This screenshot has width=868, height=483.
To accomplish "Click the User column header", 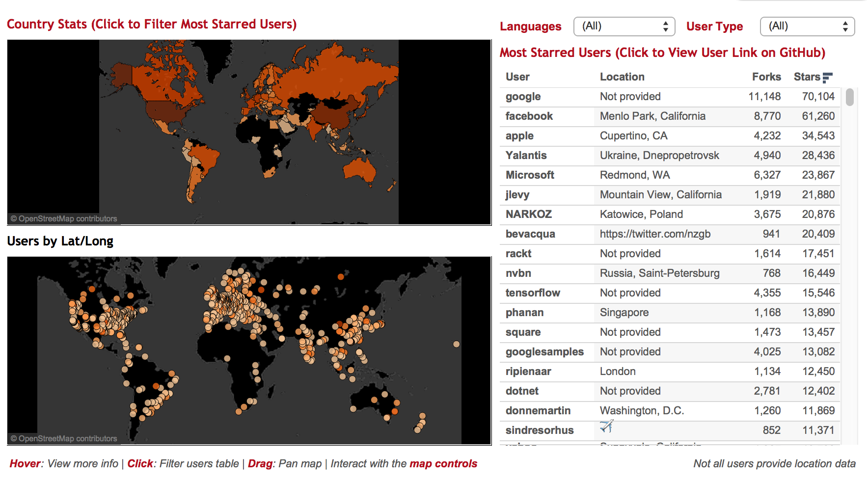I will click(x=517, y=77).
